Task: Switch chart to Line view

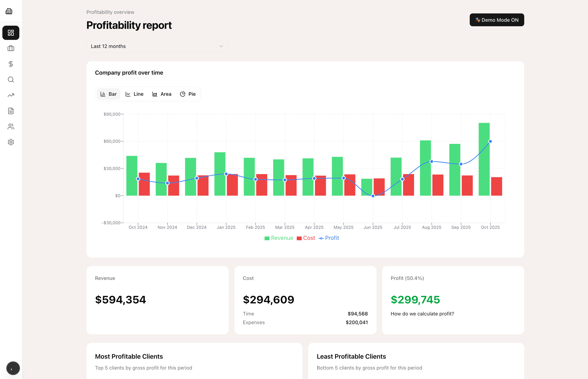Action: [135, 94]
